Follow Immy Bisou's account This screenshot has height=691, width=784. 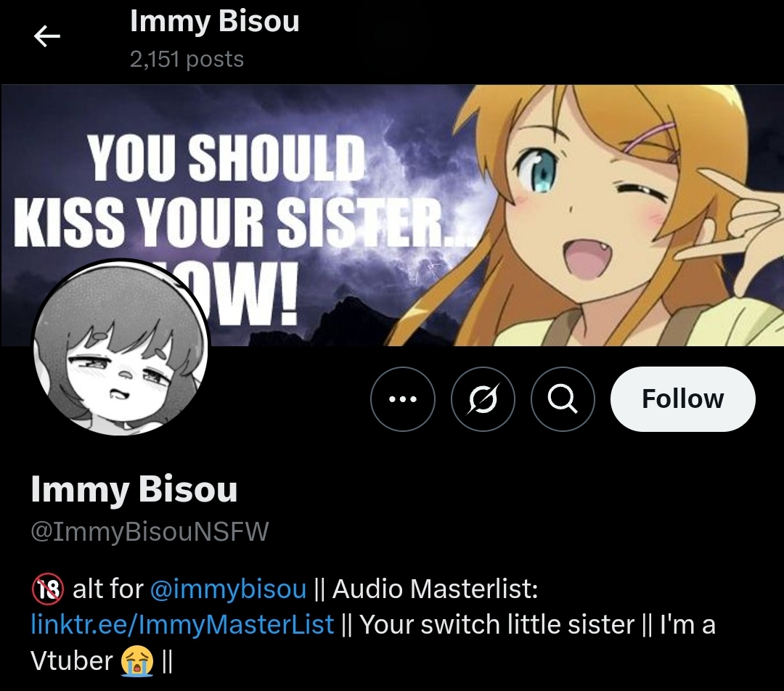[682, 399]
